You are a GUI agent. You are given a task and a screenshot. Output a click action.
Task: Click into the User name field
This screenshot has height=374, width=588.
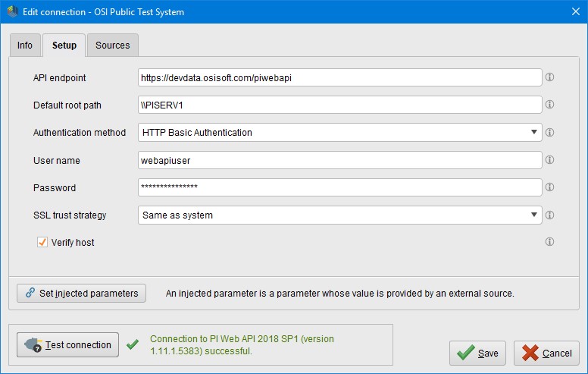(x=339, y=160)
